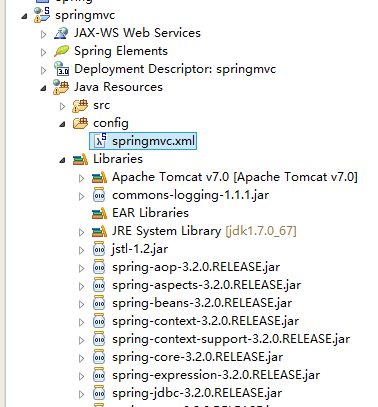
Task: Select "commons-logging-1.1.1.jar" label
Action: tap(190, 195)
